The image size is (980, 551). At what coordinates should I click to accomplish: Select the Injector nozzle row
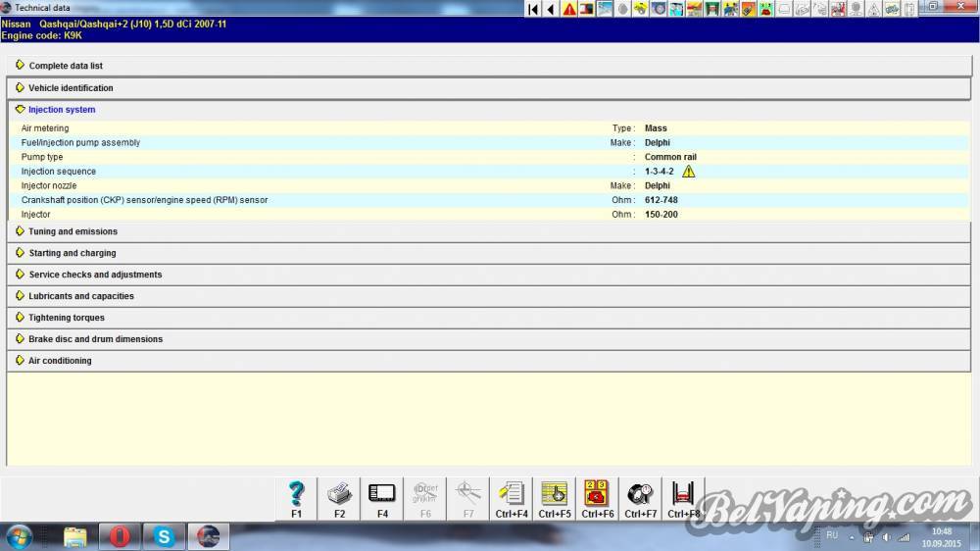tap(490, 185)
